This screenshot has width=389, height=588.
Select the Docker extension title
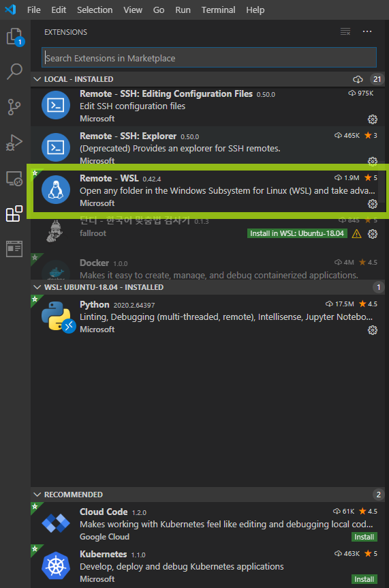94,263
